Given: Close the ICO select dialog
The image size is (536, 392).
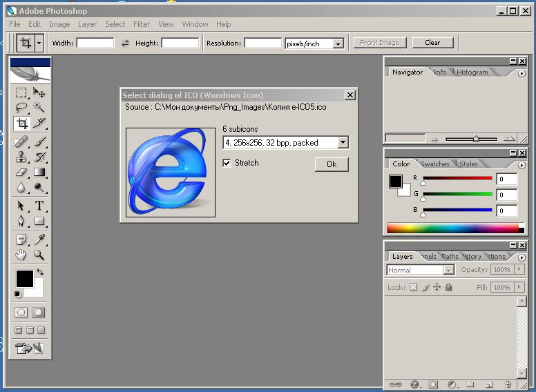Looking at the screenshot, I should (350, 95).
